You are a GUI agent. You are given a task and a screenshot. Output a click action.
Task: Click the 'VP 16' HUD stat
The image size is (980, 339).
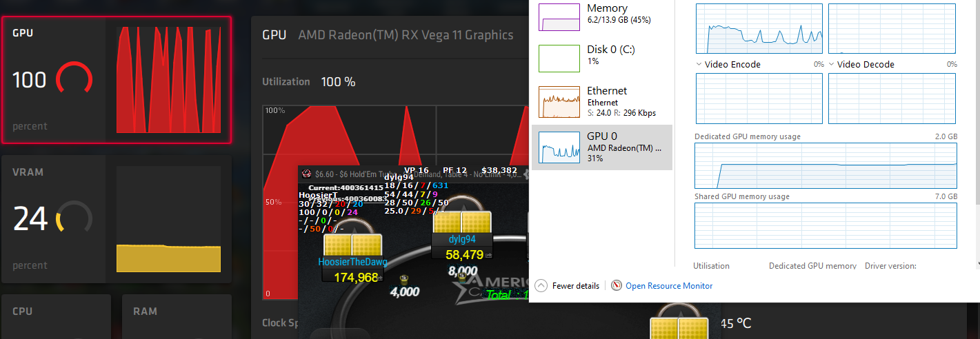coord(416,170)
